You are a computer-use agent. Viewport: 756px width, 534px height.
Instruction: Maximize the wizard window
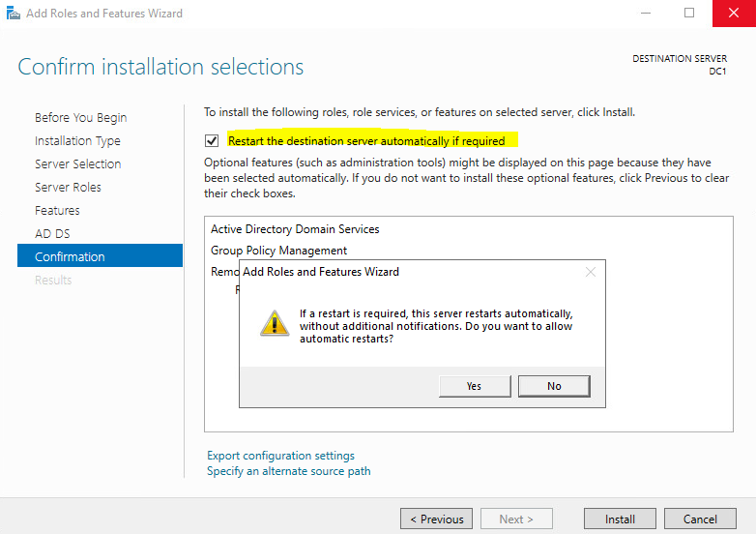pyautogui.click(x=689, y=14)
